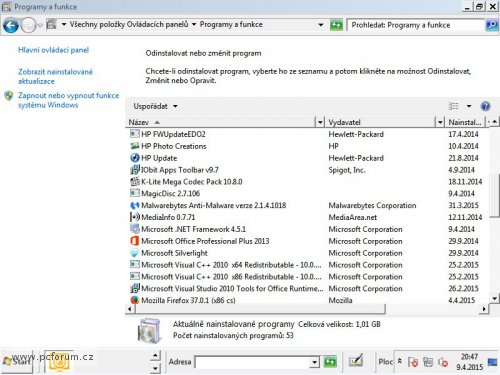This screenshot has width=500, height=375.
Task: Open Hlavní ovládací panel link
Action: [53, 50]
